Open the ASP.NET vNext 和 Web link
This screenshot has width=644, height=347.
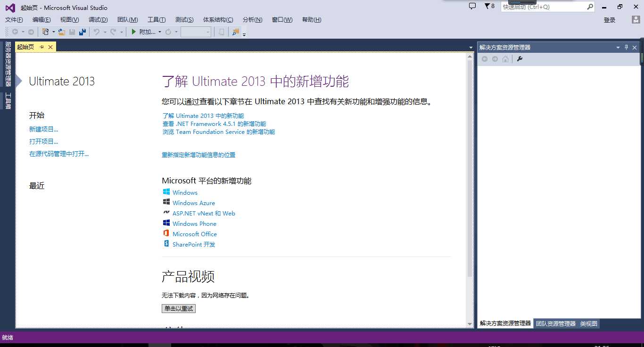click(204, 213)
